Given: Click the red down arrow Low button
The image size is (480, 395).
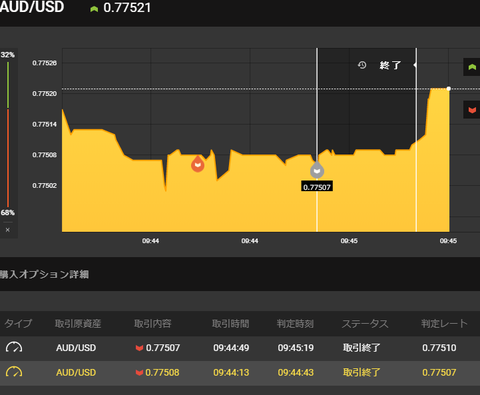Looking at the screenshot, I should click(x=472, y=110).
